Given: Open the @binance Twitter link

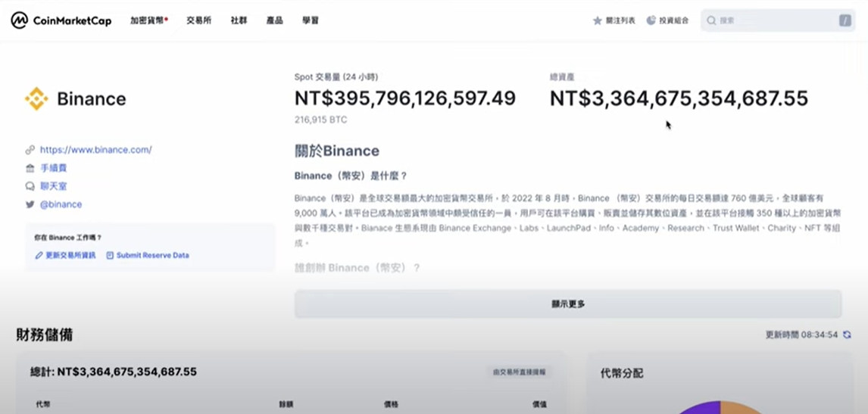Looking at the screenshot, I should click(61, 204).
